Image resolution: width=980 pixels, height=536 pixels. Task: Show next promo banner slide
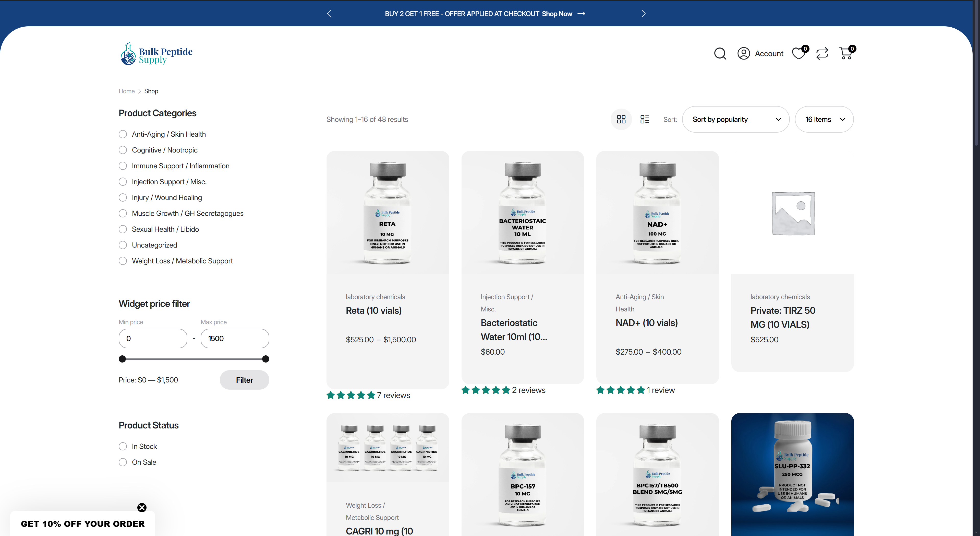(643, 14)
